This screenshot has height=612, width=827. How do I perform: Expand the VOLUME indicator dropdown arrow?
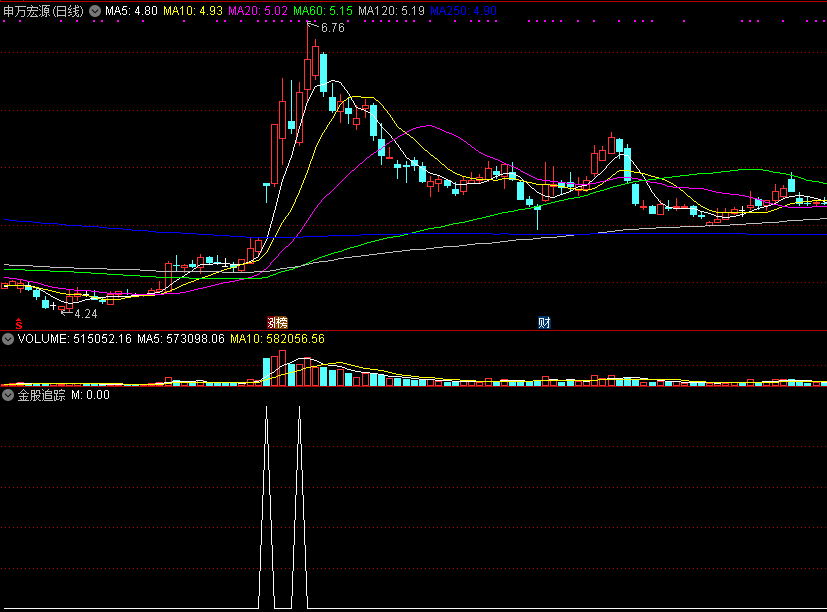[x=8, y=339]
